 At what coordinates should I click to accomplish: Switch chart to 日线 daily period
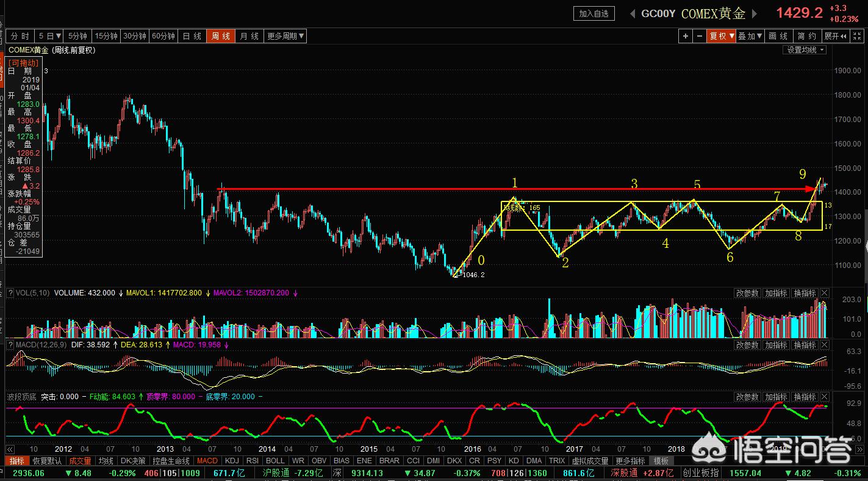192,36
